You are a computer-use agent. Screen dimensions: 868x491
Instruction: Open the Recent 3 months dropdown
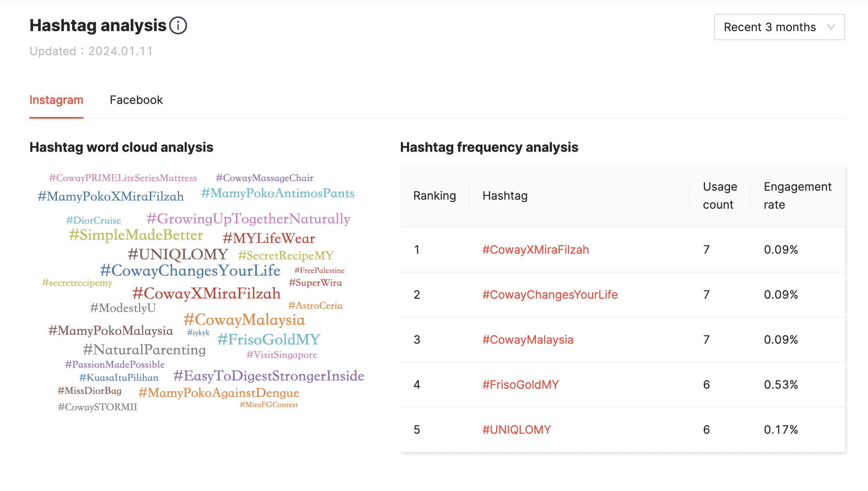[779, 27]
